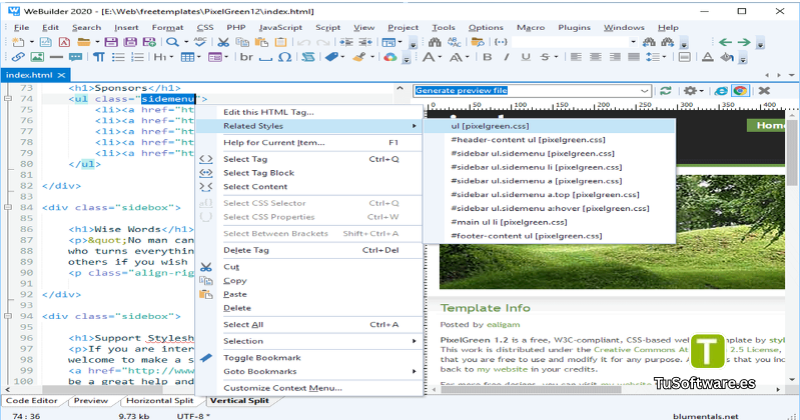Open the H1 heading dropdown arrow
The image size is (800, 420).
coord(171,57)
